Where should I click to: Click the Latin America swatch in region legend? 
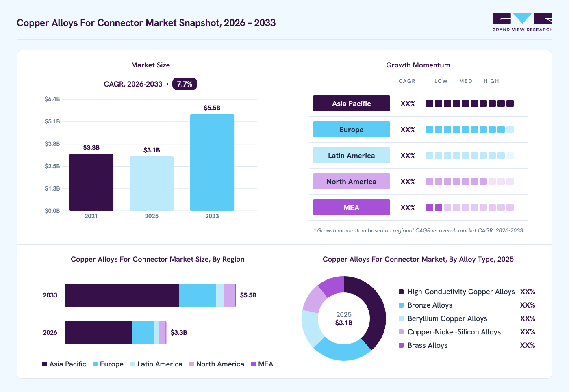click(132, 364)
